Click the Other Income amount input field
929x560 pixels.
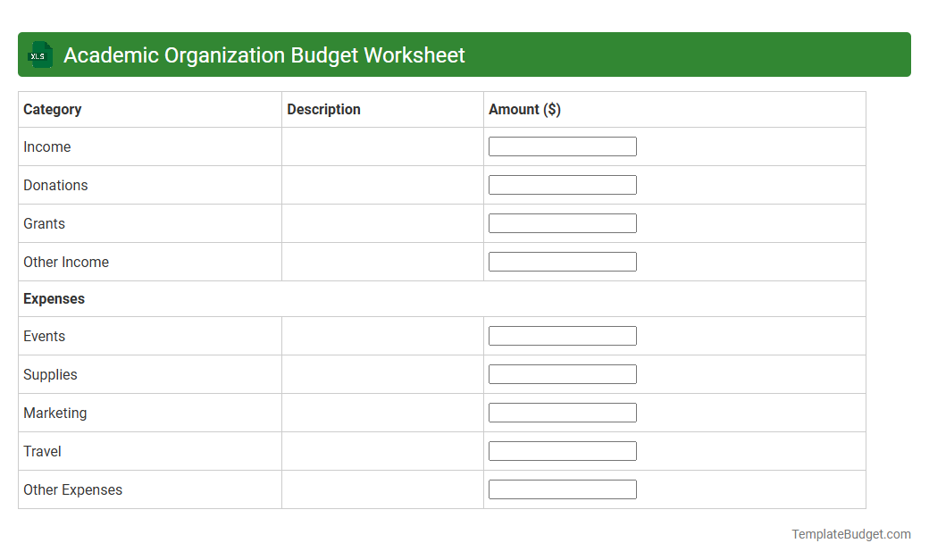point(562,261)
